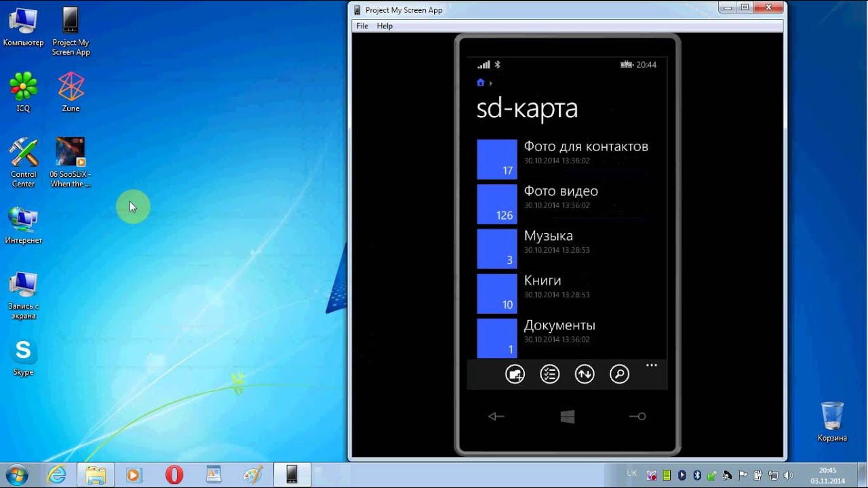Select the Skype desktop icon
Viewport: 868px width, 488px height.
click(23, 357)
